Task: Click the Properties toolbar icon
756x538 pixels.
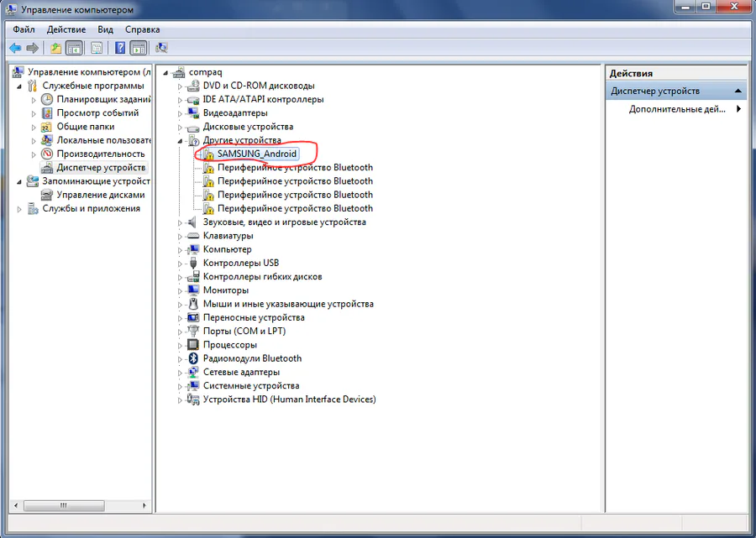Action: click(x=97, y=48)
